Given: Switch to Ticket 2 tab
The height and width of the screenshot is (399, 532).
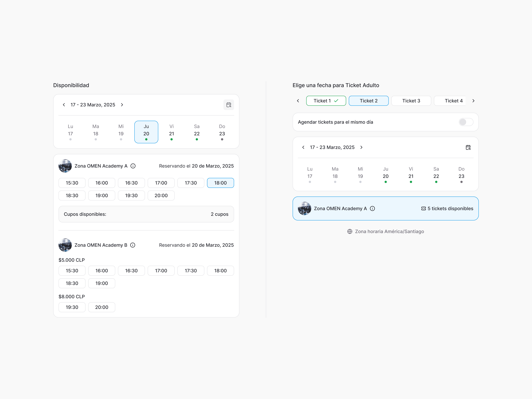Looking at the screenshot, I should click(368, 101).
